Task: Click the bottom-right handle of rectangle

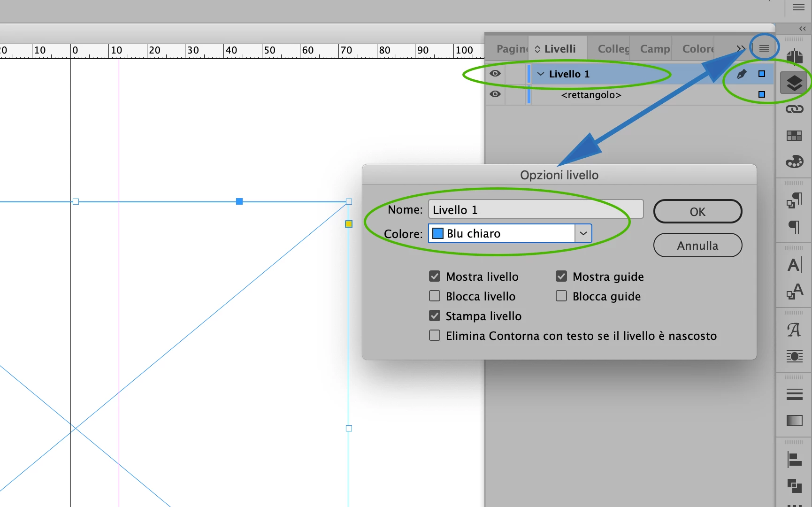Action: click(349, 428)
